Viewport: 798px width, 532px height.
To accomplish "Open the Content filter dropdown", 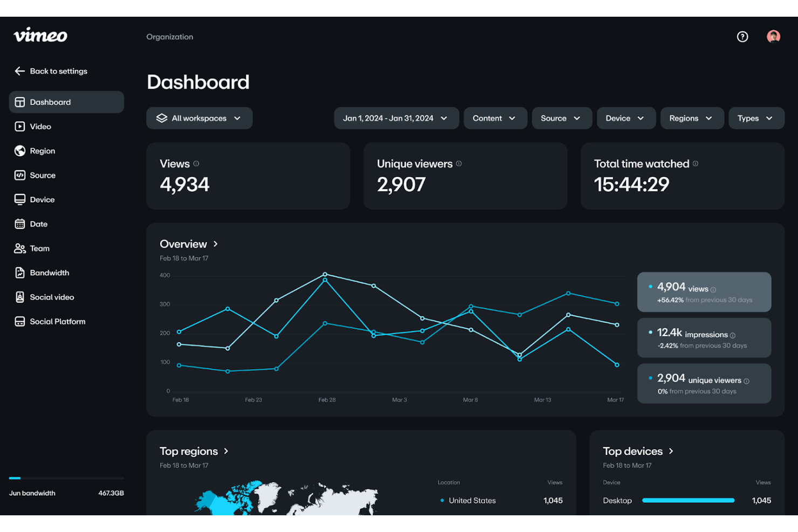I will coord(495,118).
